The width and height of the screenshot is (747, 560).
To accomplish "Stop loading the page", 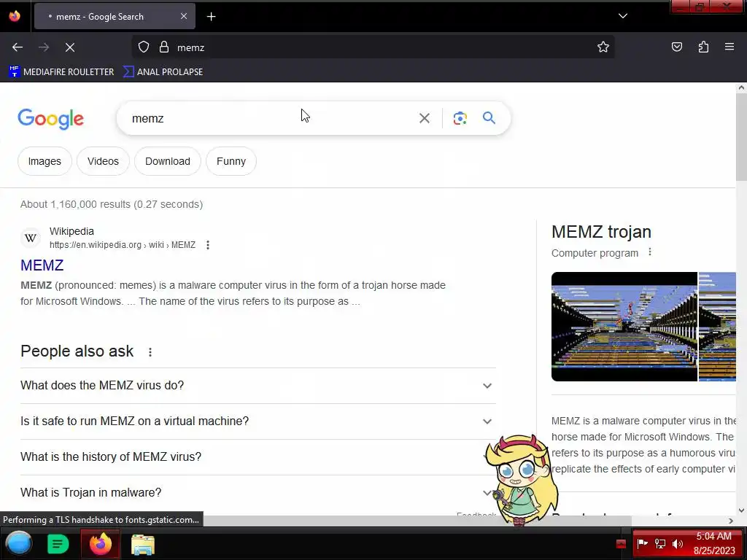I will coord(70,47).
